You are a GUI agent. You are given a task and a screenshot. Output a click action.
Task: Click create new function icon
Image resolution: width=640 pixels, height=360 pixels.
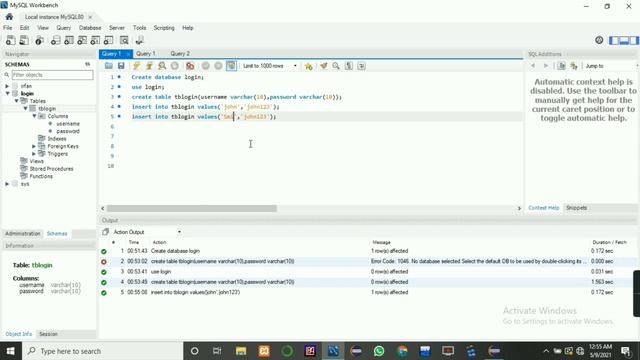click(109, 40)
